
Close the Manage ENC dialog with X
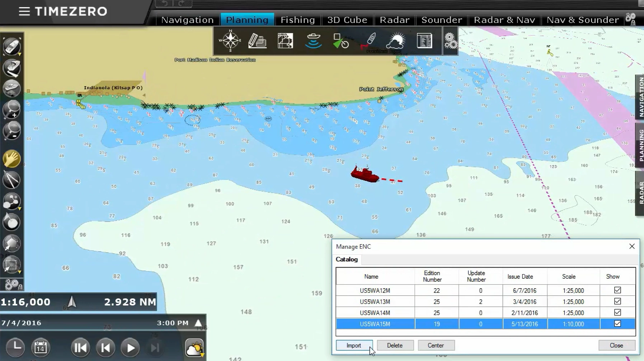tap(632, 247)
